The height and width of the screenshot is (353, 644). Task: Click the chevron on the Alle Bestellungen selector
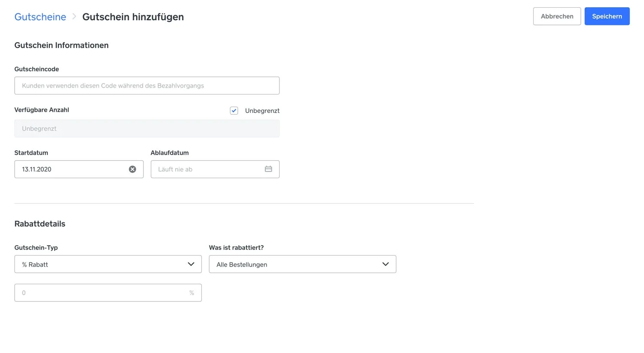[385, 264]
